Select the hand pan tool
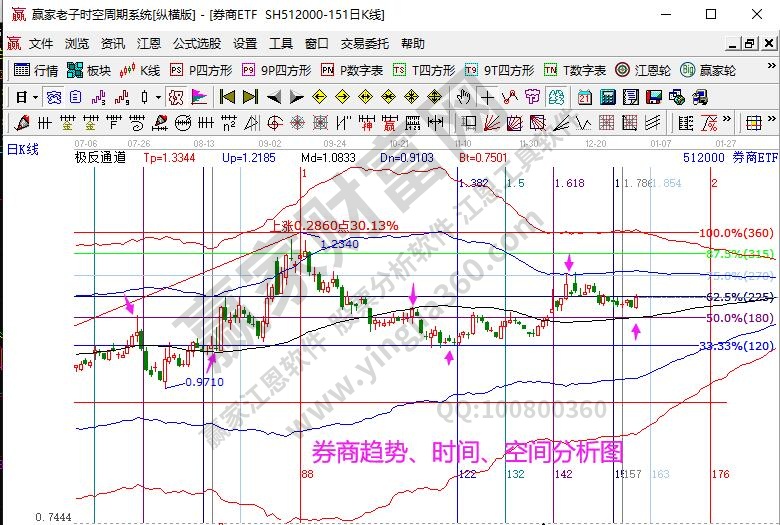This screenshot has height=525, width=780. (x=463, y=97)
